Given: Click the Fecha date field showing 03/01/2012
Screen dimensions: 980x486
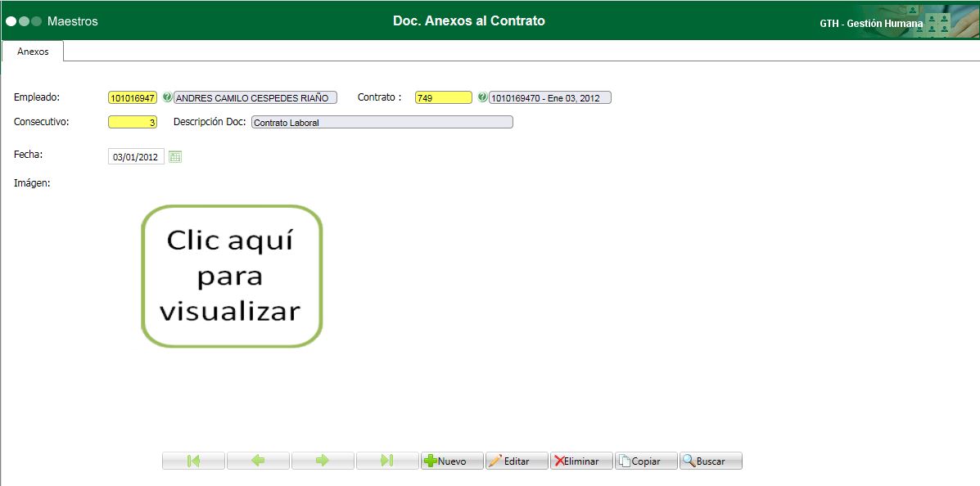Looking at the screenshot, I should pos(137,156).
